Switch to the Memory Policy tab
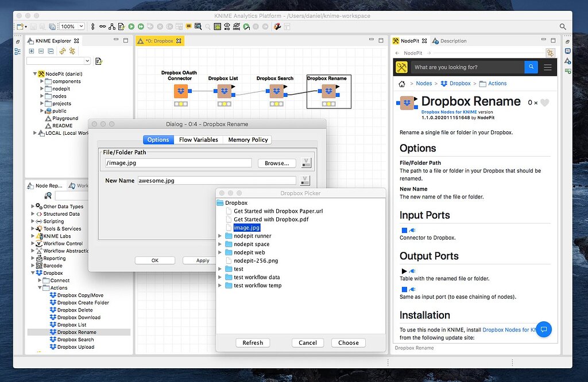 pyautogui.click(x=248, y=140)
